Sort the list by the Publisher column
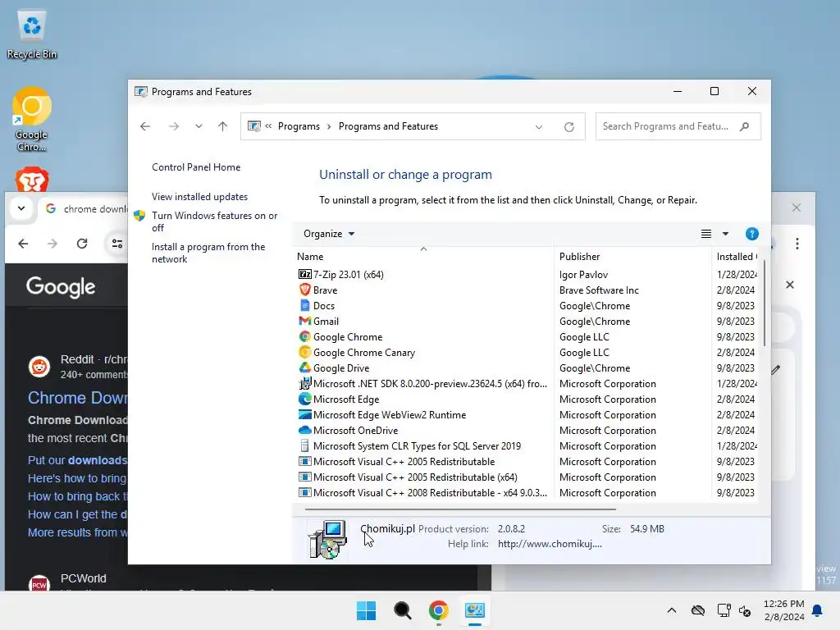The width and height of the screenshot is (840, 630). point(632,257)
